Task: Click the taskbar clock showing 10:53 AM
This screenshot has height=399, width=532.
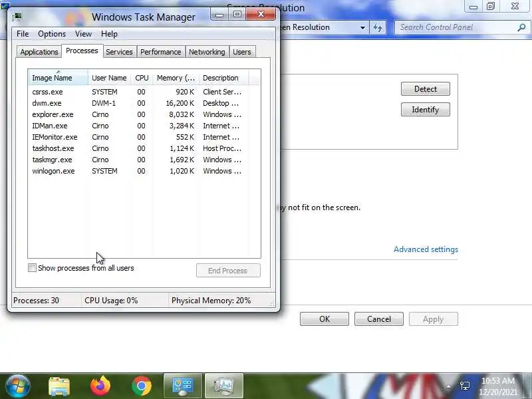Action: click(x=497, y=386)
